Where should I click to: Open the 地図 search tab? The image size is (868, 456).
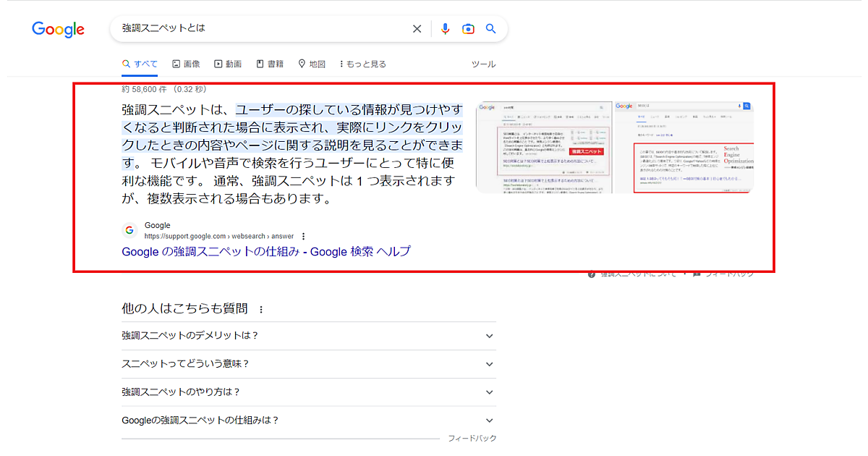point(312,64)
